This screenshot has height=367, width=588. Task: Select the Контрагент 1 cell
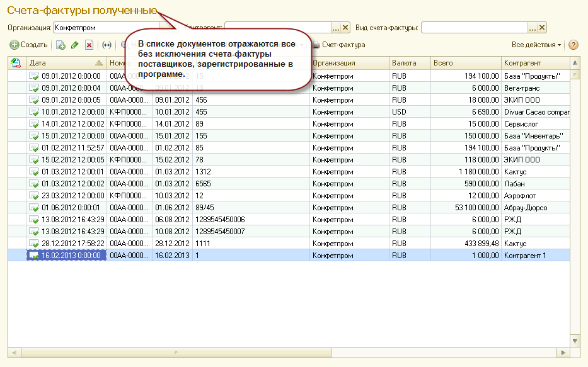point(535,256)
